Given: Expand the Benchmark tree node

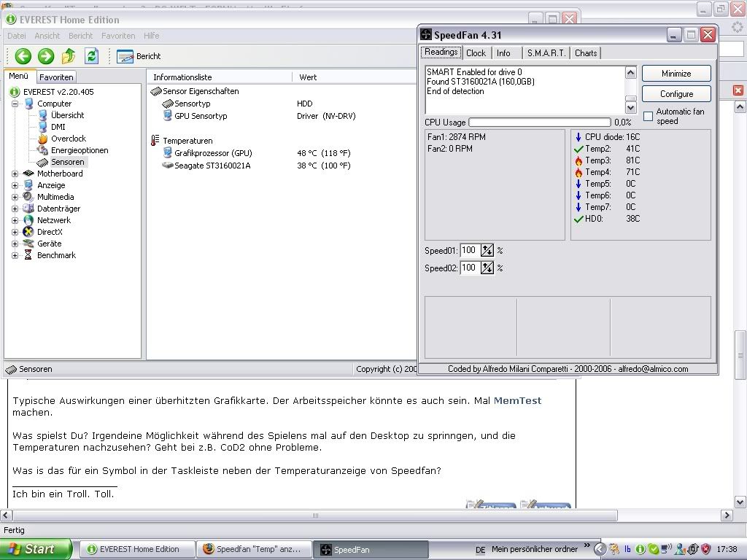Looking at the screenshot, I should (x=15, y=255).
